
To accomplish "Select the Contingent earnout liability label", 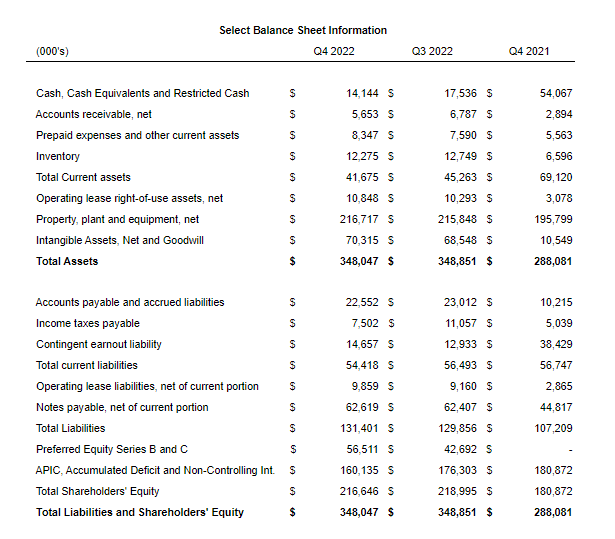I will (x=98, y=344).
